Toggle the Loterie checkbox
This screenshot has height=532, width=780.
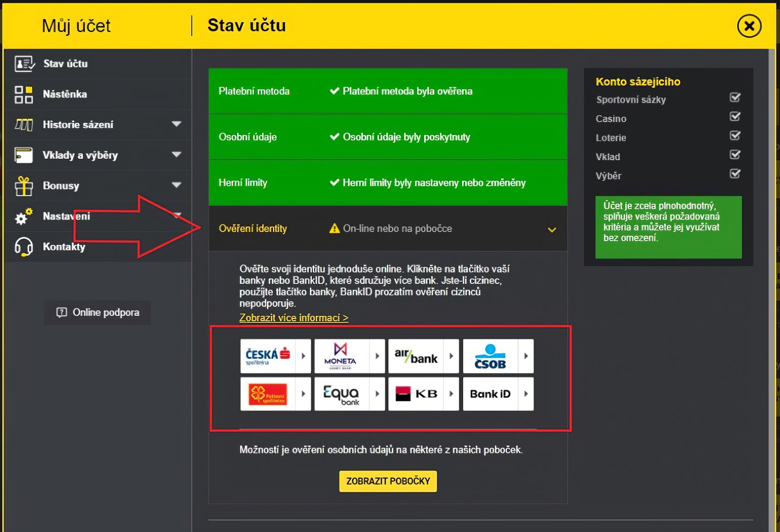[x=735, y=135]
